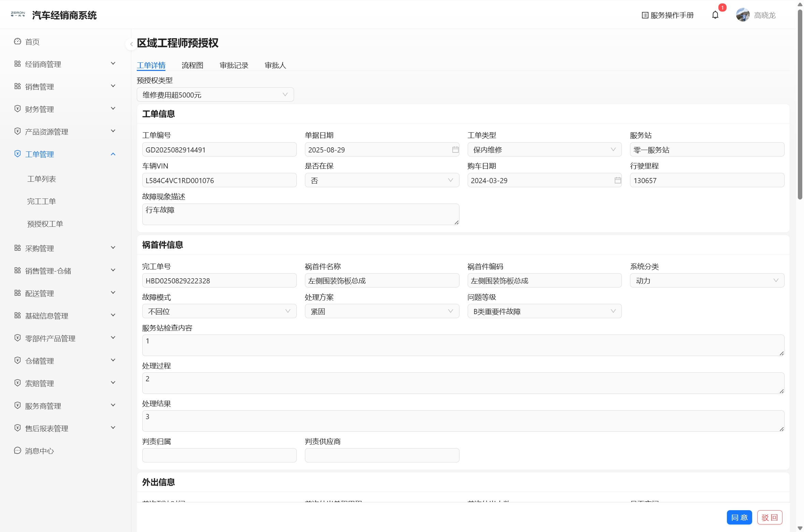Open the 问题等级 dropdown

tap(544, 311)
